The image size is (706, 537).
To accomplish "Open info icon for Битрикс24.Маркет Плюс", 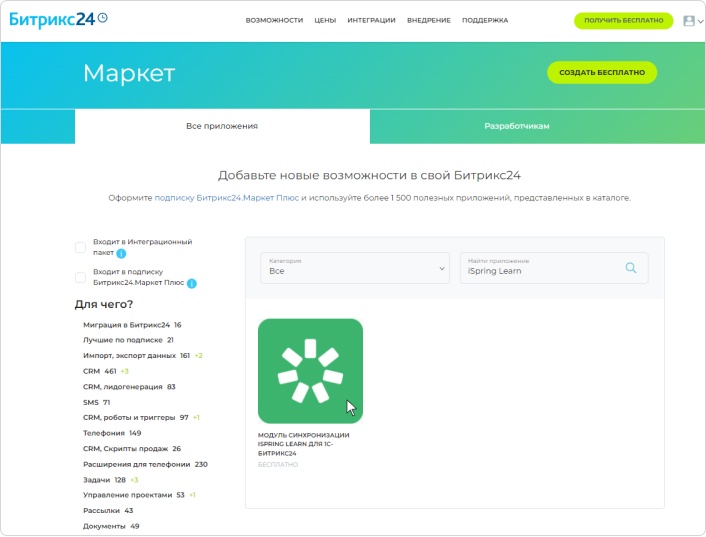I will (191, 284).
